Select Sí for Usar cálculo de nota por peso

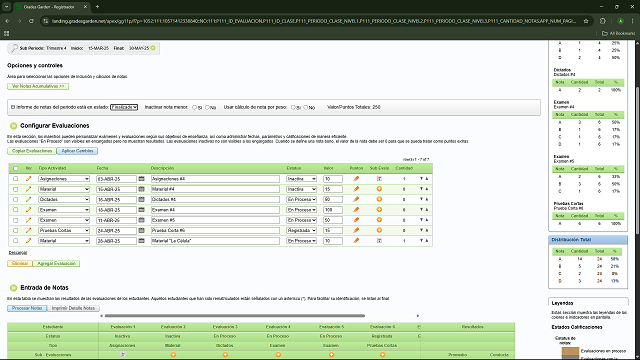[x=293, y=107]
